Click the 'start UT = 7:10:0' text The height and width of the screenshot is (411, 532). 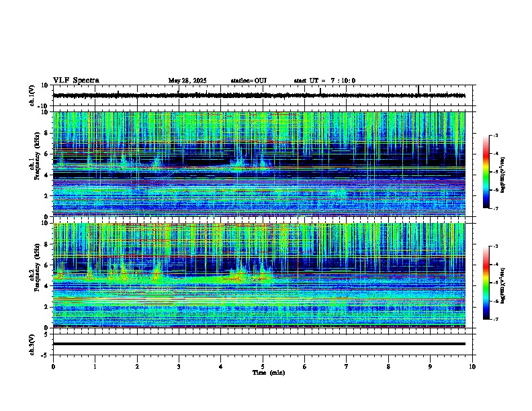coord(324,81)
